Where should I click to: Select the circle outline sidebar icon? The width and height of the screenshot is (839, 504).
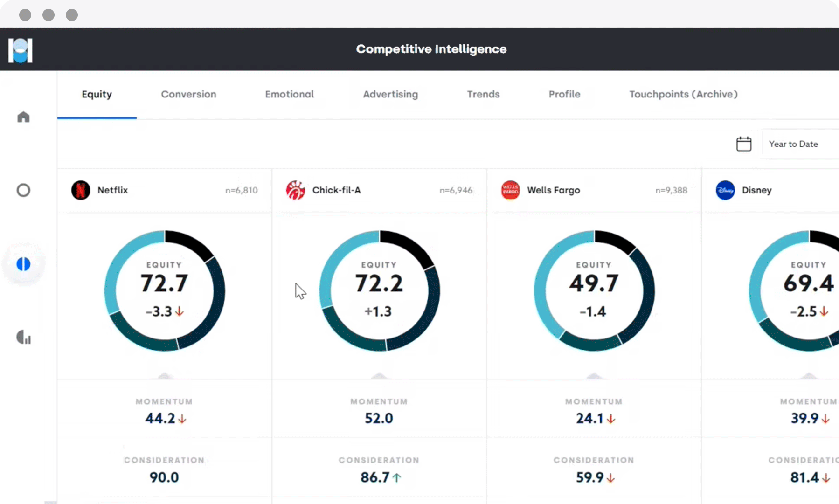[x=23, y=190]
